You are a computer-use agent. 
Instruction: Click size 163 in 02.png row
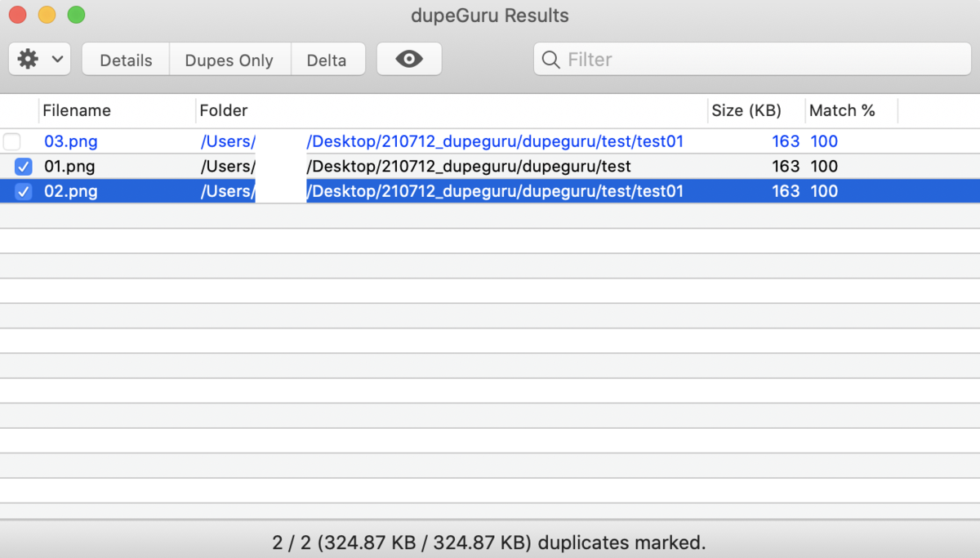click(x=786, y=191)
